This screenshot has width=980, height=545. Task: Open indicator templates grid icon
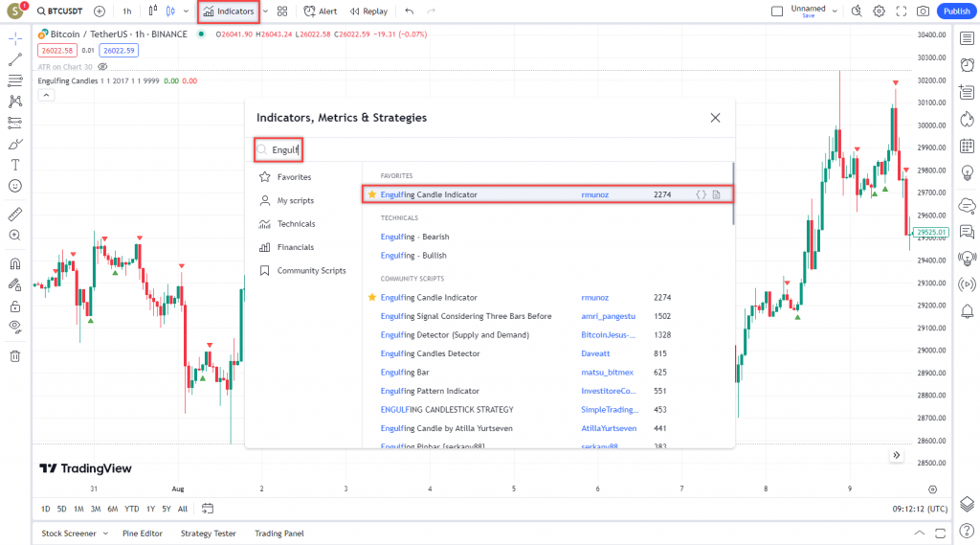(282, 11)
